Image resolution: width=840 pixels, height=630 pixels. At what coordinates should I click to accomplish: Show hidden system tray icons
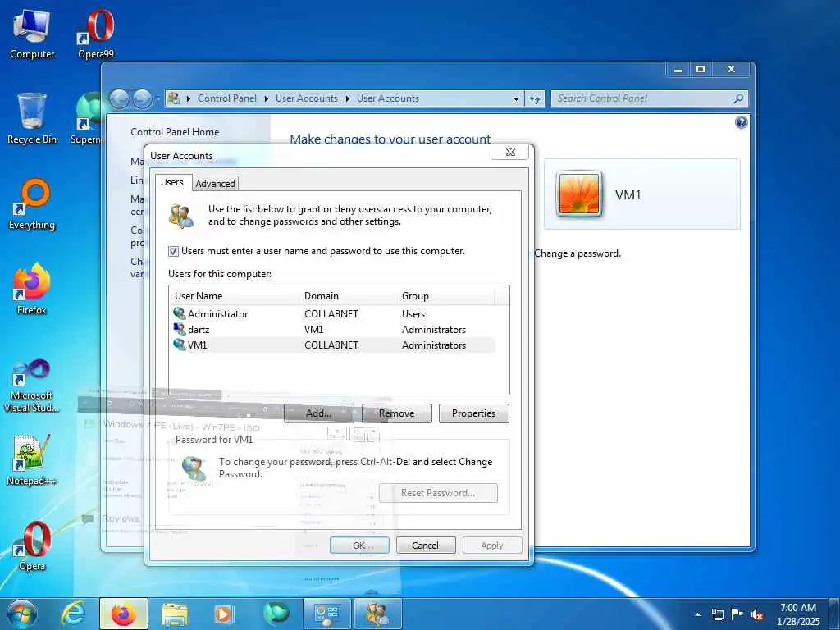pyautogui.click(x=697, y=614)
